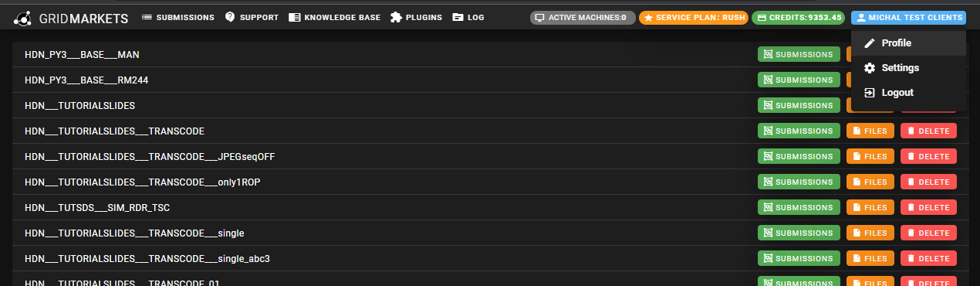Open the Log folder icon

point(458,17)
